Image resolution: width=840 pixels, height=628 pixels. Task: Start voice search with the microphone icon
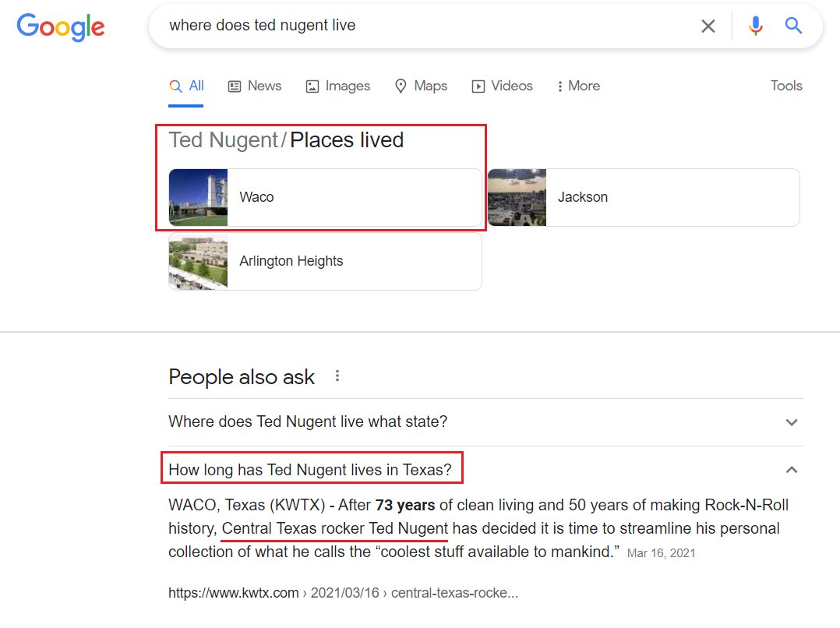click(x=755, y=26)
